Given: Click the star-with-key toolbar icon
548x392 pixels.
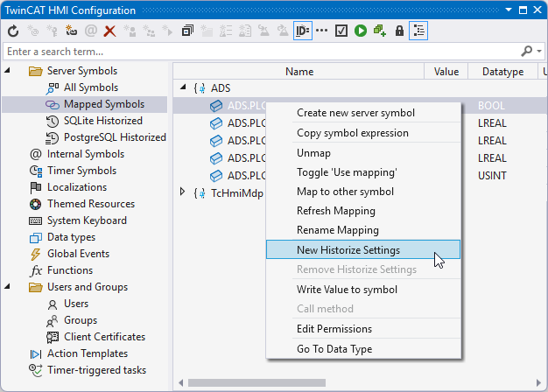Looking at the screenshot, I should pyautogui.click(x=52, y=31).
